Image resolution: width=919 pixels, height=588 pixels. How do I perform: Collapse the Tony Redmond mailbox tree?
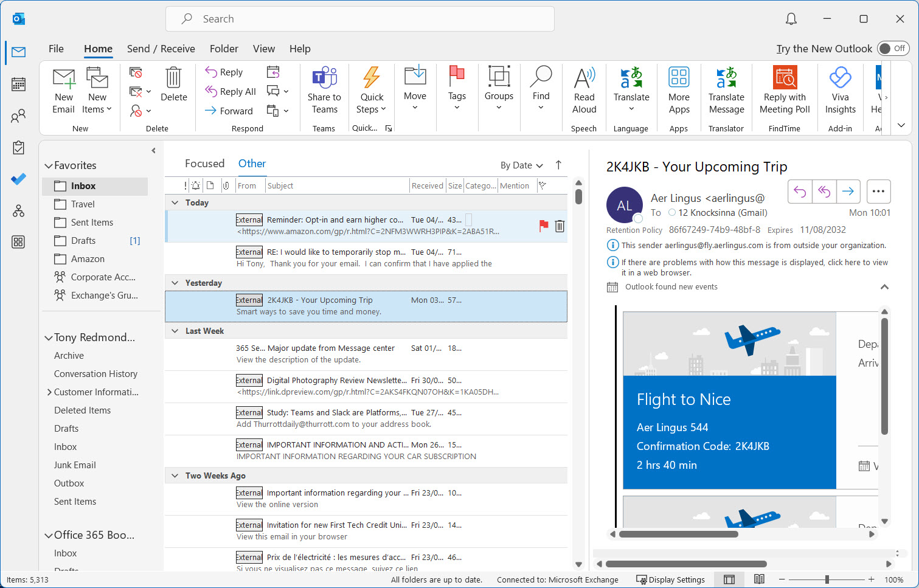(49, 337)
